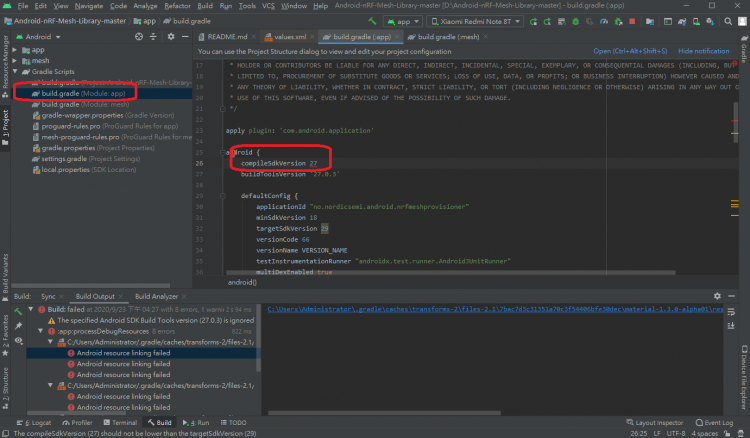Open the Xiaomi Redmi Note 8T device dropdown
Viewport: 750px width, 438px height.
[x=475, y=22]
